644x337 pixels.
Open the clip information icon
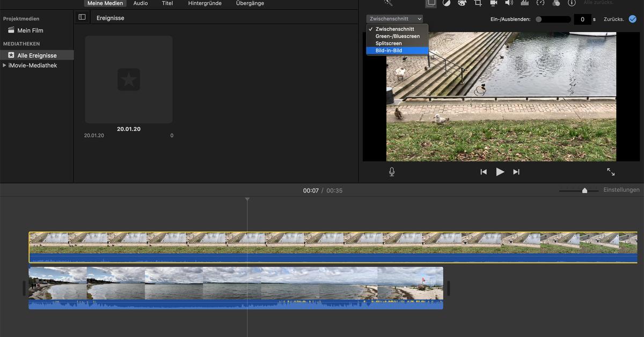click(572, 3)
